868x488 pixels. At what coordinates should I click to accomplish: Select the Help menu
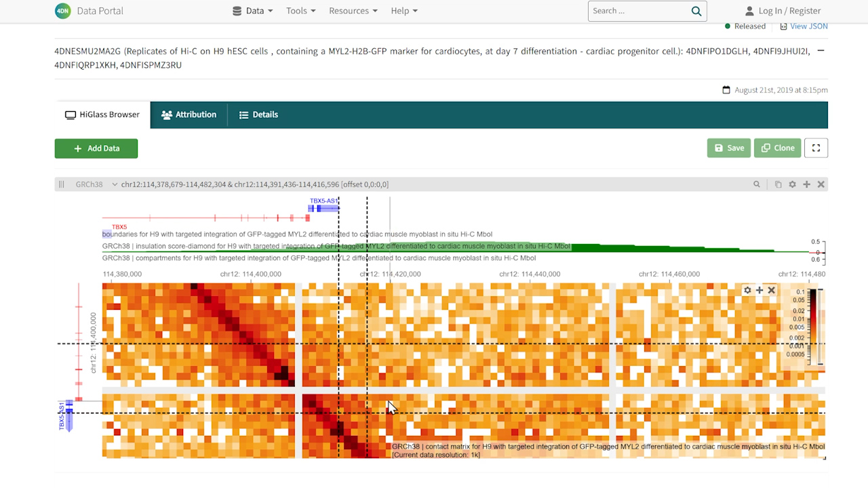point(403,10)
